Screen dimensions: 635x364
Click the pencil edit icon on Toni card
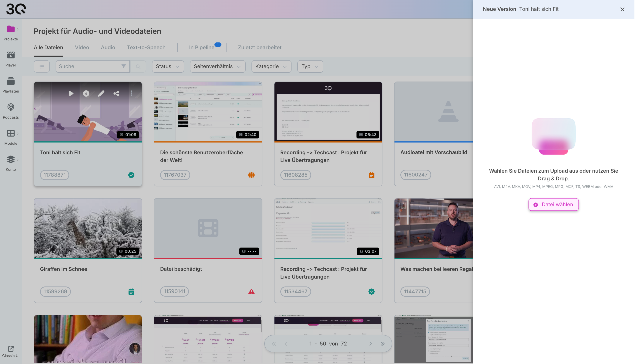click(x=101, y=94)
